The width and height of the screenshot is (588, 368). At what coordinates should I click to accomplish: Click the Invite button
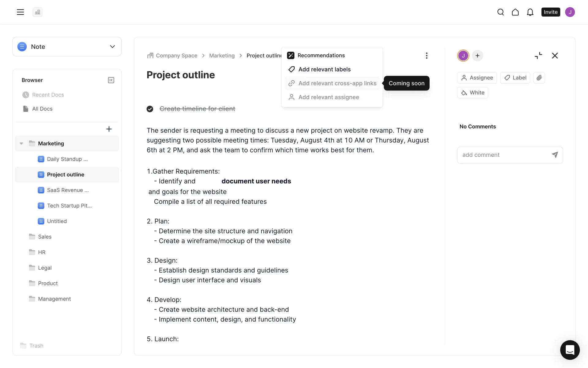[550, 12]
